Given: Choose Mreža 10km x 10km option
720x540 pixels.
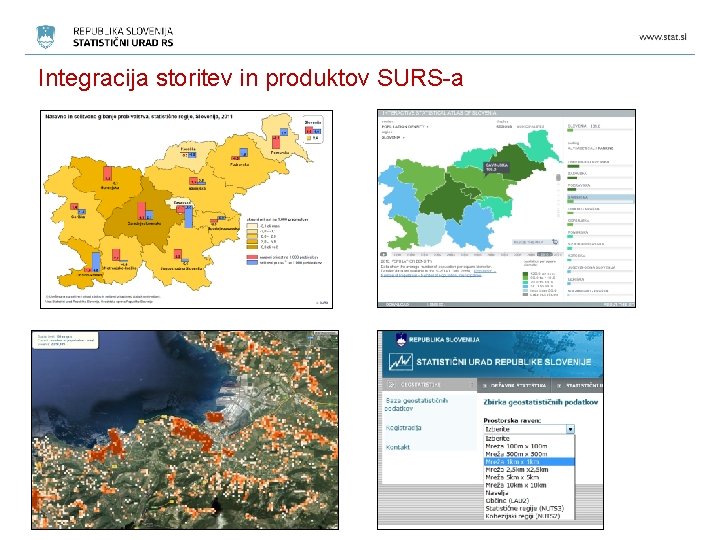Looking at the screenshot, I should [x=529, y=485].
